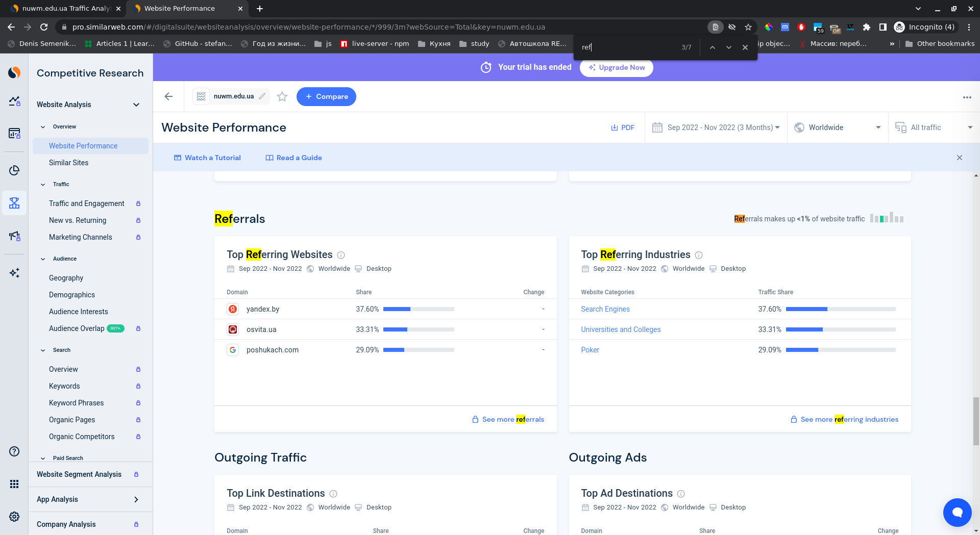Image resolution: width=980 pixels, height=535 pixels.
Task: Click the settings gear in left rail
Action: click(x=14, y=517)
